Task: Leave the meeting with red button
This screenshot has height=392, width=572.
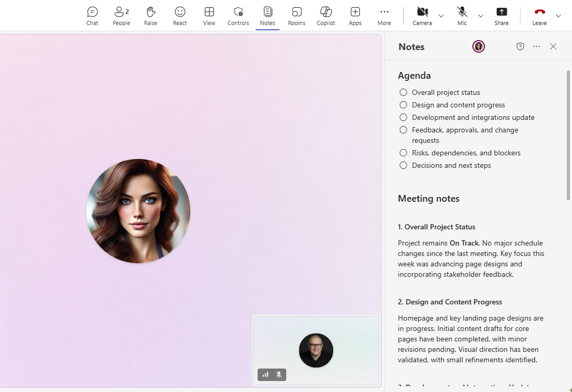Action: pyautogui.click(x=540, y=16)
